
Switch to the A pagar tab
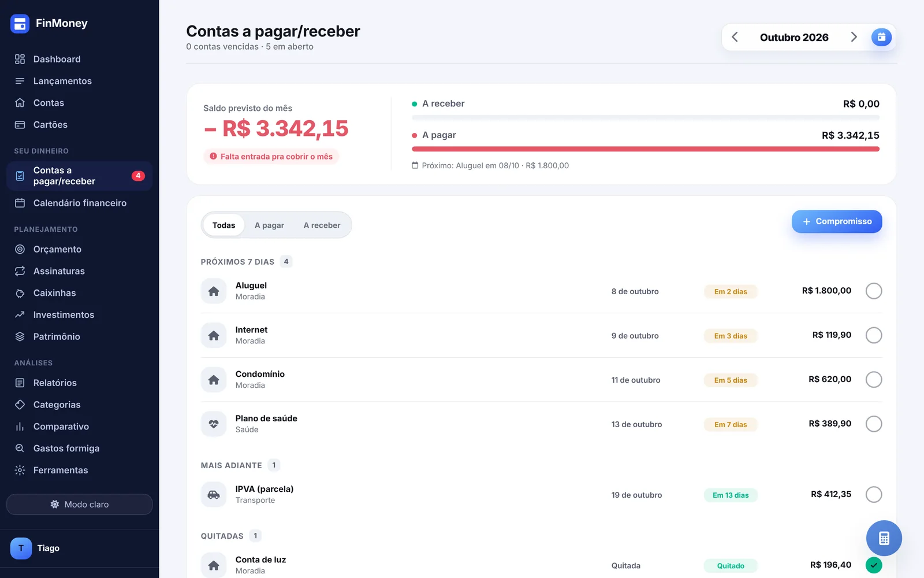click(x=269, y=225)
